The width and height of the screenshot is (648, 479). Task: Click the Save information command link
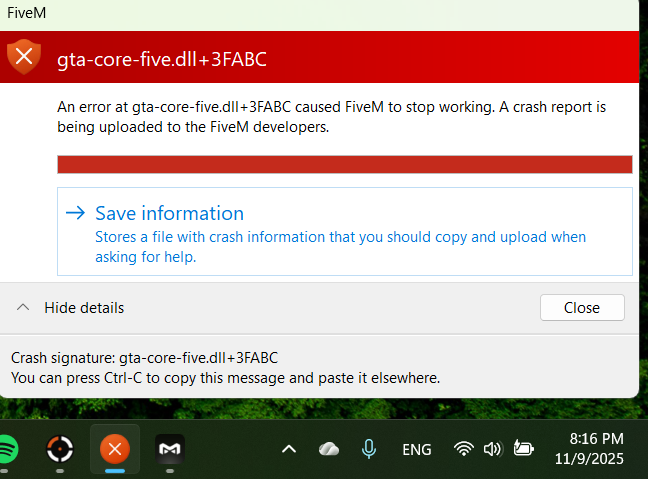coord(345,231)
